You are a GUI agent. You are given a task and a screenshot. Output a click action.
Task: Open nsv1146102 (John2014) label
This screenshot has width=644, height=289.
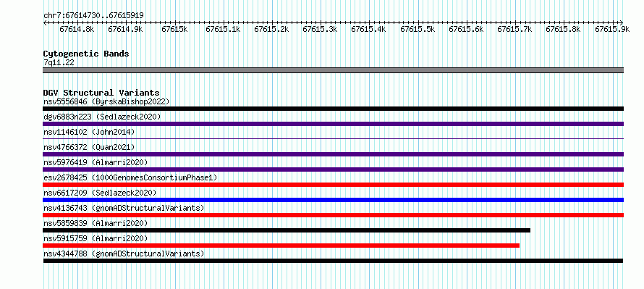[x=89, y=132]
